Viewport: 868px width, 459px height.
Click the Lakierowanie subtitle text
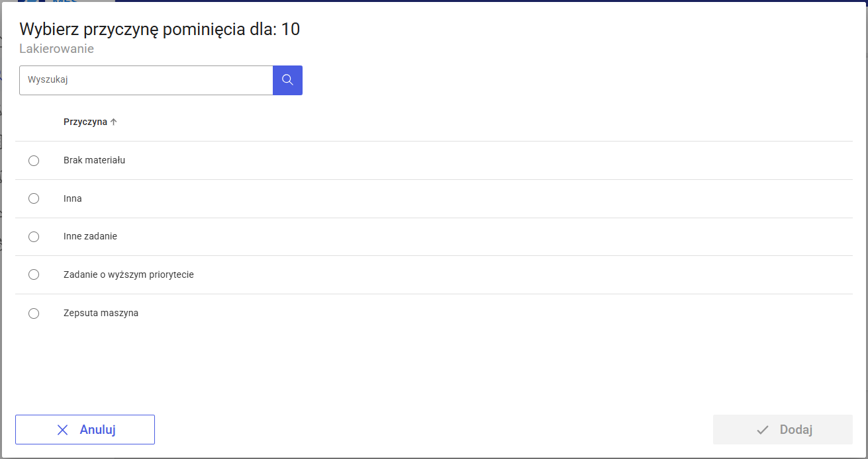[x=56, y=49]
